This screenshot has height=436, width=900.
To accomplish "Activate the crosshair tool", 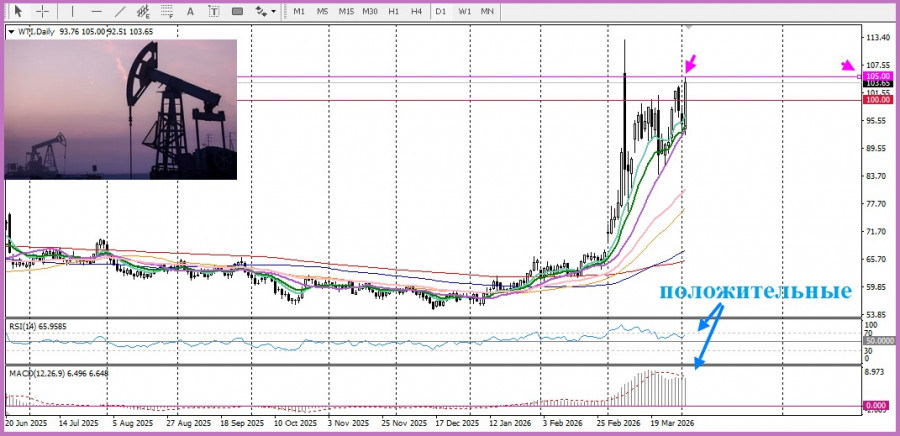I will 43,11.
